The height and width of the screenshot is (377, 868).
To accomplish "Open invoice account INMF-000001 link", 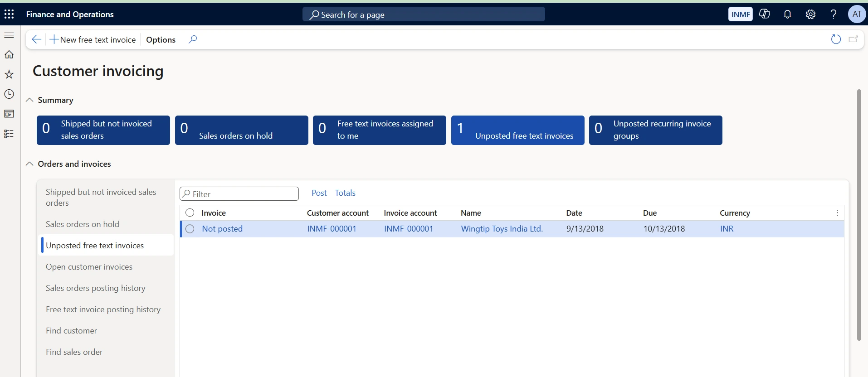I will click(x=409, y=229).
